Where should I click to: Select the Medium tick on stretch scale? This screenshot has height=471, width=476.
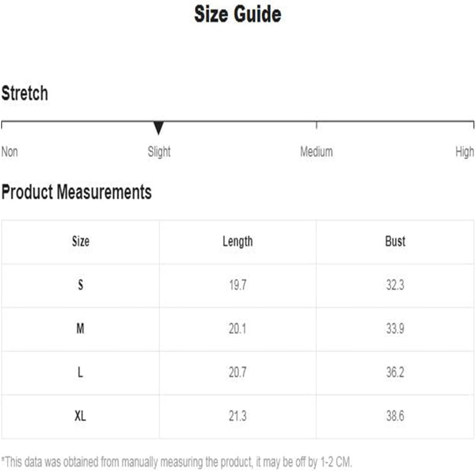click(316, 125)
